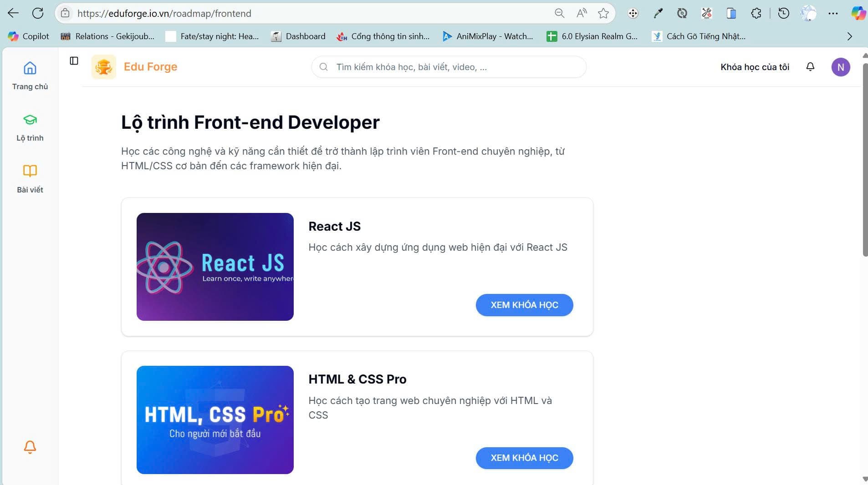The height and width of the screenshot is (485, 868).
Task: Show more bookmarks with chevron arrow
Action: [849, 36]
